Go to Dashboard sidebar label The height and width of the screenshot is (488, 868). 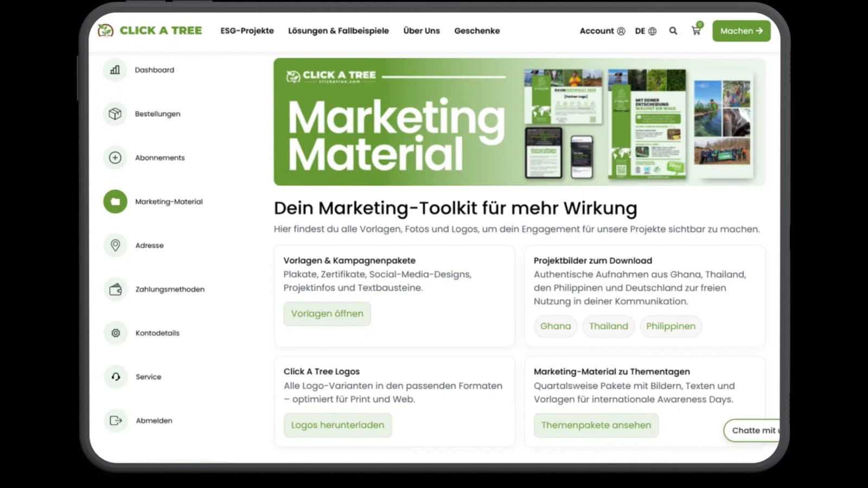point(155,70)
